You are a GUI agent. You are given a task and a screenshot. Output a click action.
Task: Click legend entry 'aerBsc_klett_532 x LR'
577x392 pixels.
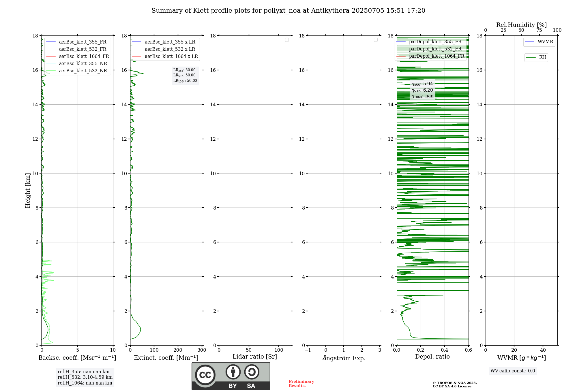164,49
